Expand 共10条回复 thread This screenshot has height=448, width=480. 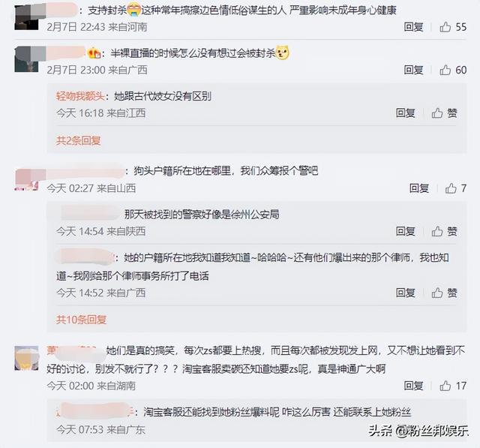(x=81, y=320)
